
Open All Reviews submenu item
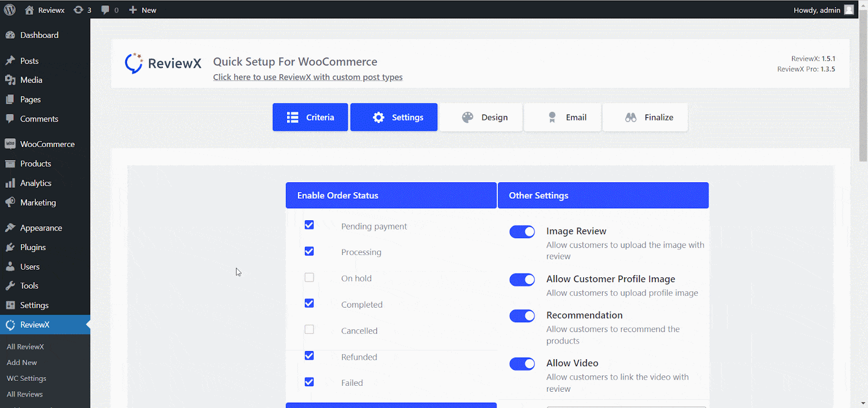coord(24,394)
